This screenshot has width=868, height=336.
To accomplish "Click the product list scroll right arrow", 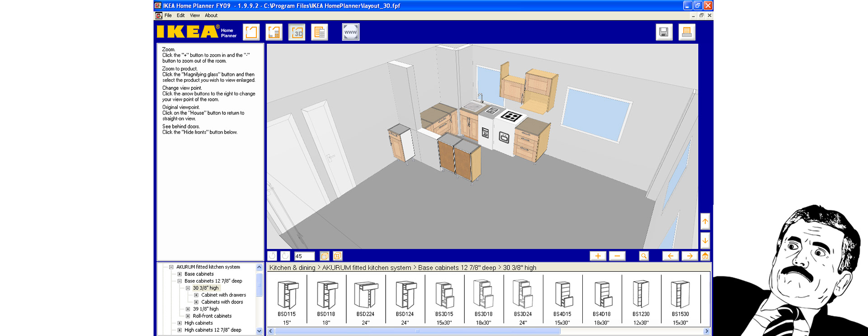I will tap(707, 331).
